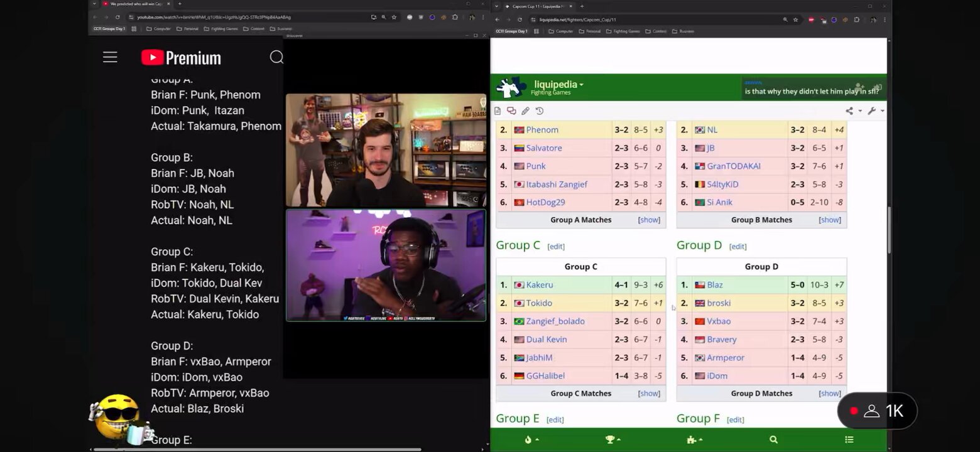980x452 pixels.
Task: Edit page with Liquipedia pencil icon
Action: (525, 111)
